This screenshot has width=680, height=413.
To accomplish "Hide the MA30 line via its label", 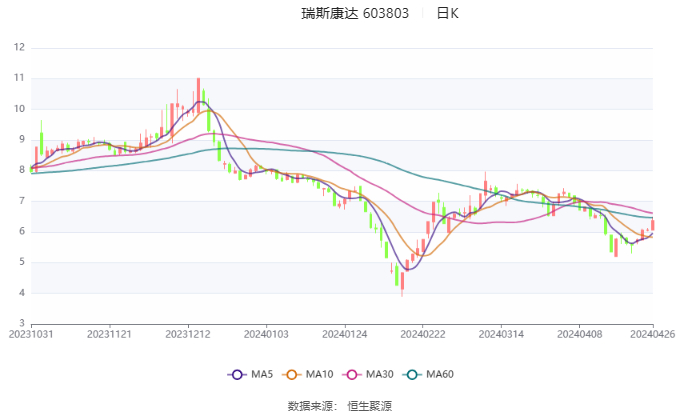I will point(380,374).
